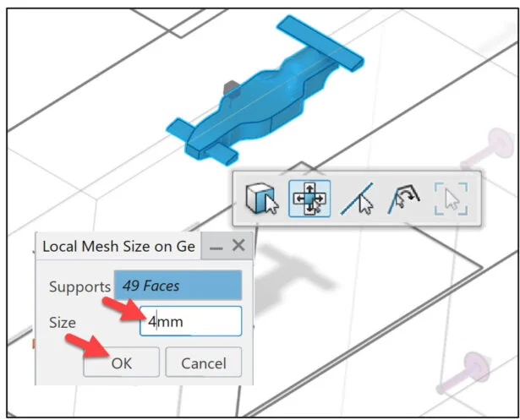Pick the car's rear wing surface
520x420 pixels.
click(x=320, y=42)
